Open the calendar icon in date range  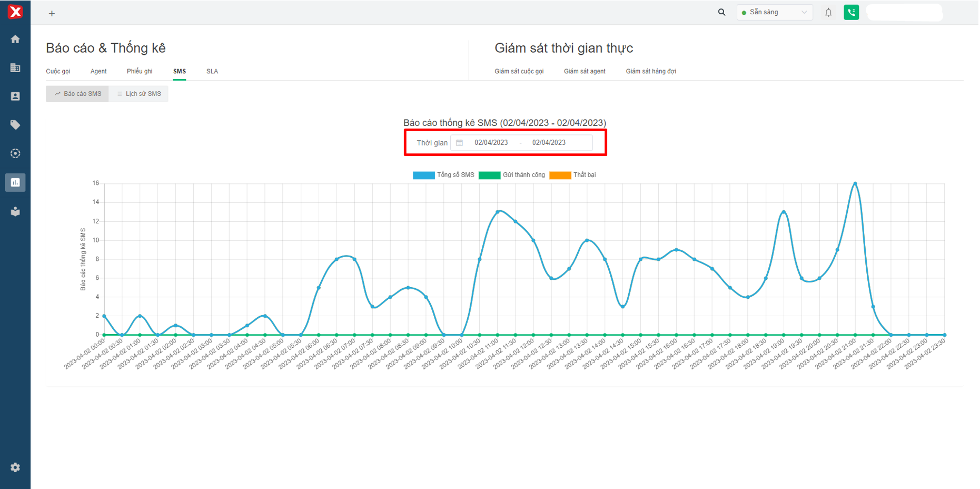pos(459,143)
